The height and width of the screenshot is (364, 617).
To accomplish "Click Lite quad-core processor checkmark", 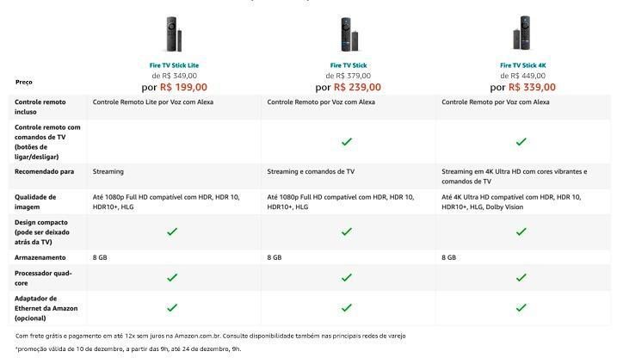I will coord(172,278).
